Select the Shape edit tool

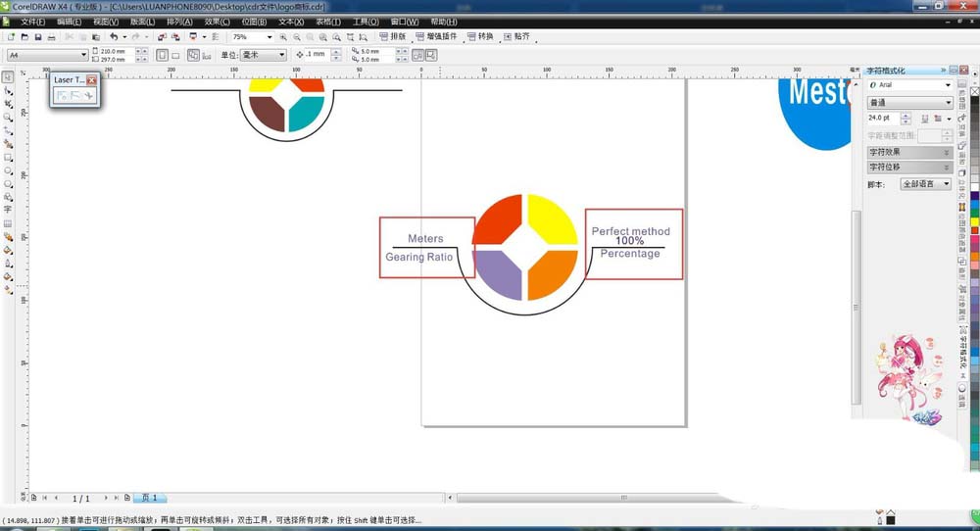click(x=8, y=91)
